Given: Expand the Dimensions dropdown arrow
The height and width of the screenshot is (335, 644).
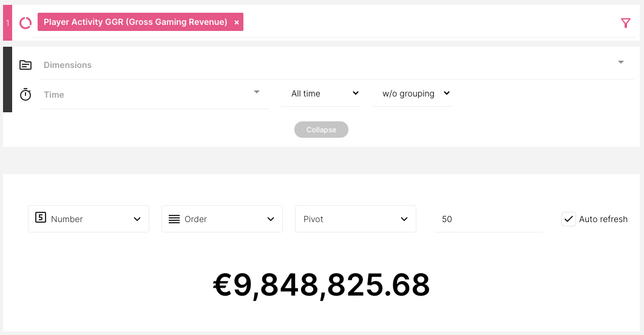Looking at the screenshot, I should click(x=621, y=63).
